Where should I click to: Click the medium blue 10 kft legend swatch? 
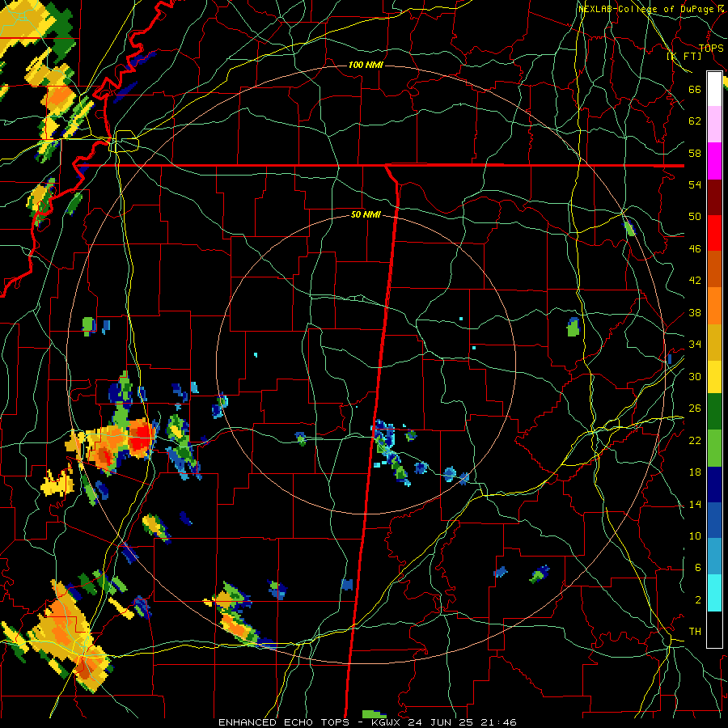(x=714, y=520)
